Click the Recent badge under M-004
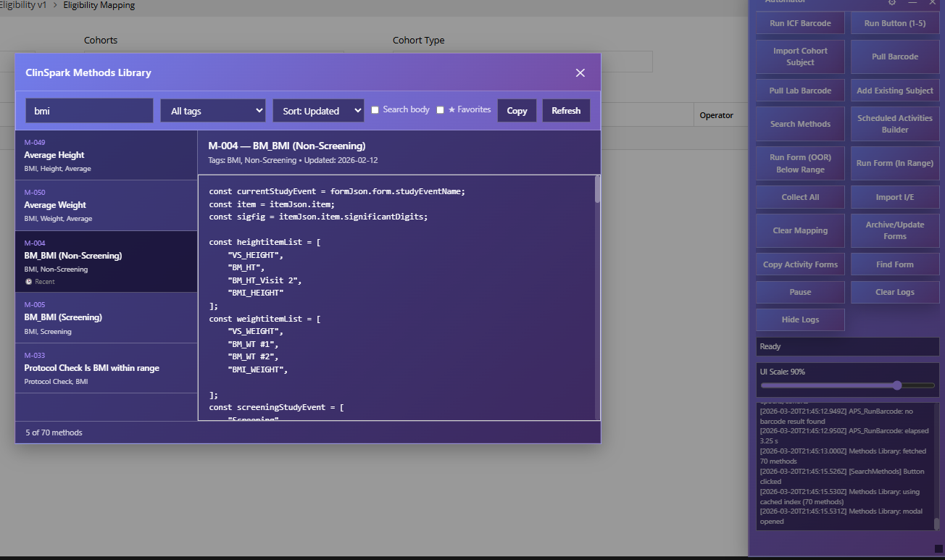945x560 pixels. click(40, 281)
